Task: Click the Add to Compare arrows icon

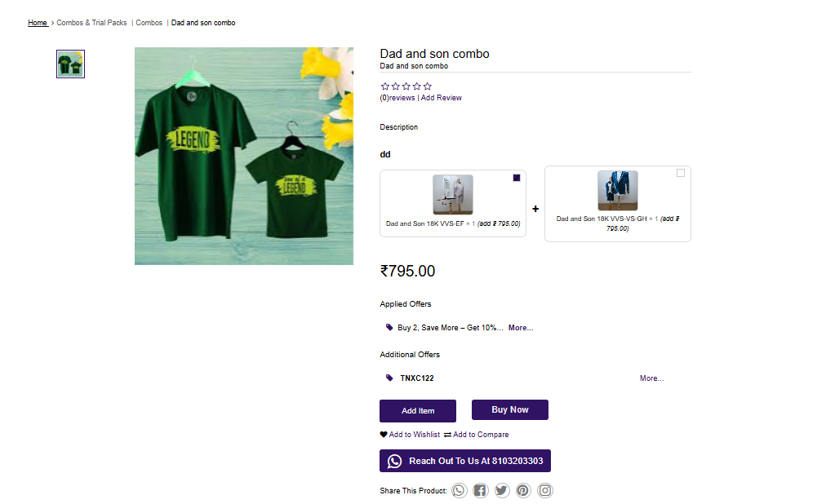Action: 447,435
